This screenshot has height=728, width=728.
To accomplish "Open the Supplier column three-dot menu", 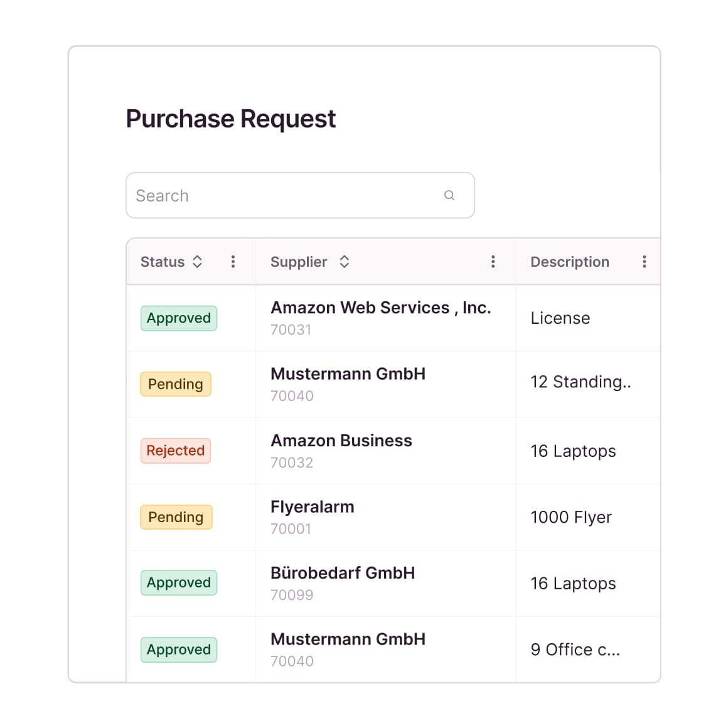I will [x=493, y=262].
